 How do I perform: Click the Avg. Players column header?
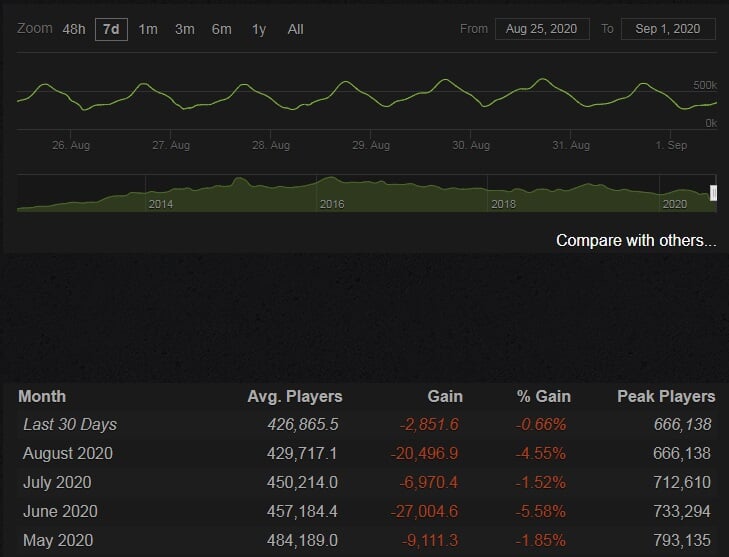coord(295,396)
